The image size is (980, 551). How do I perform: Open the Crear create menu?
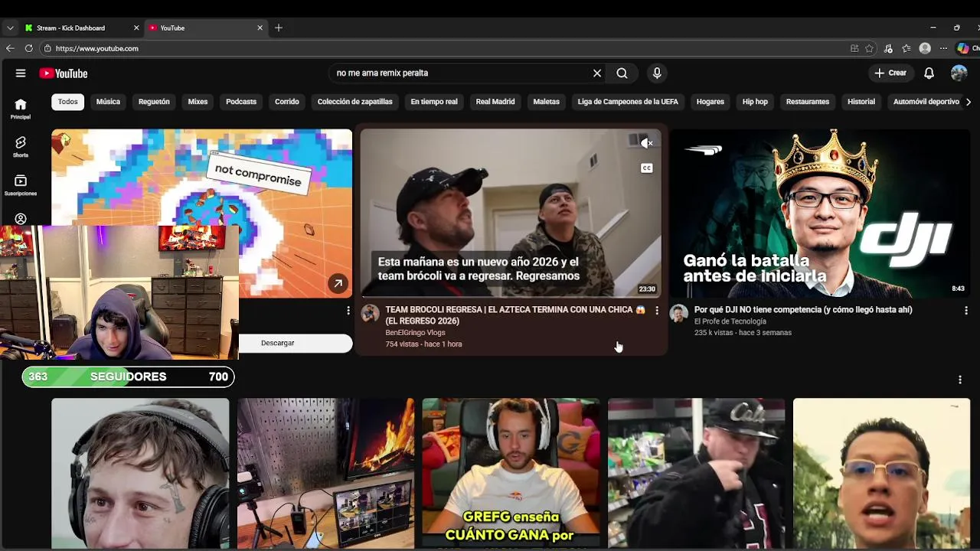coord(890,73)
